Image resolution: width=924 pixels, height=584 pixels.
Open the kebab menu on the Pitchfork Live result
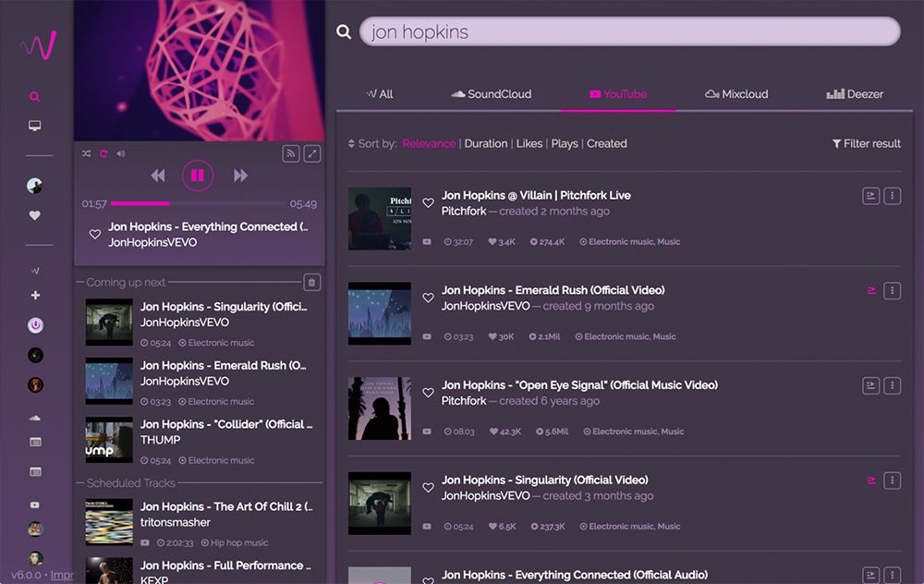point(892,195)
